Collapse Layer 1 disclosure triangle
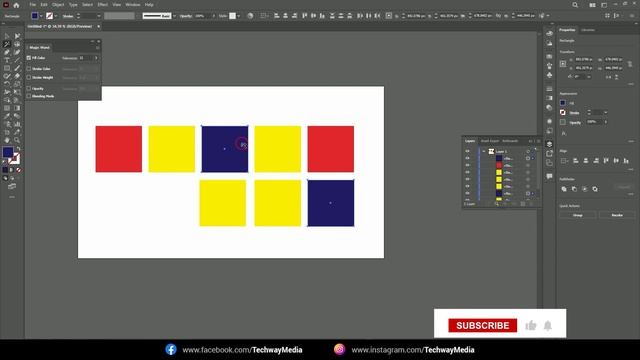Viewport: 640px width, 360px height. 484,151
